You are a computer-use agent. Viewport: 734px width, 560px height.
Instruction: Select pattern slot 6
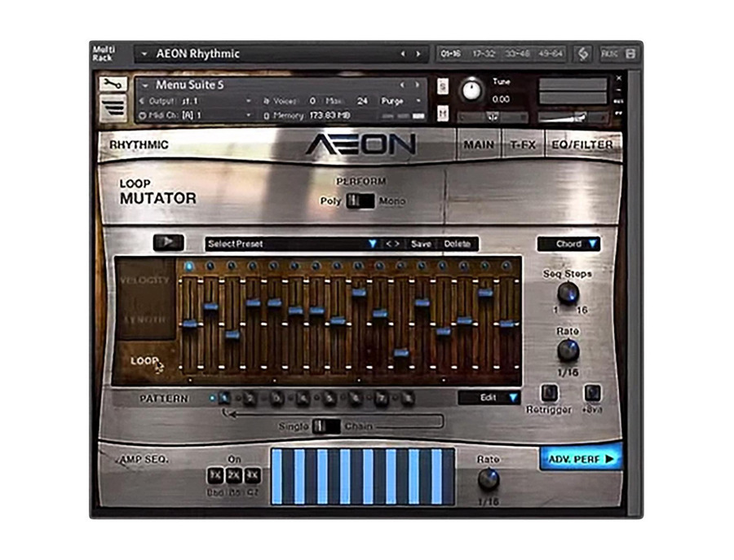[x=356, y=398]
